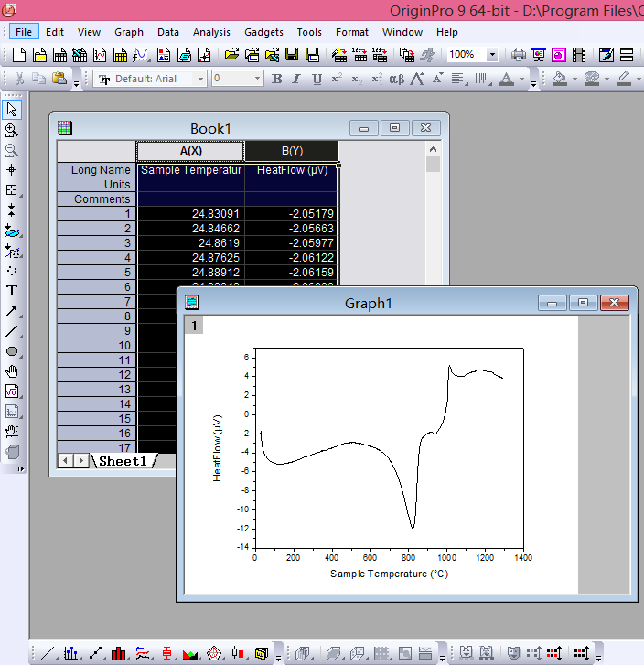Expand the toolbar overflow under the left tools
644x665 pixels.
[20, 468]
